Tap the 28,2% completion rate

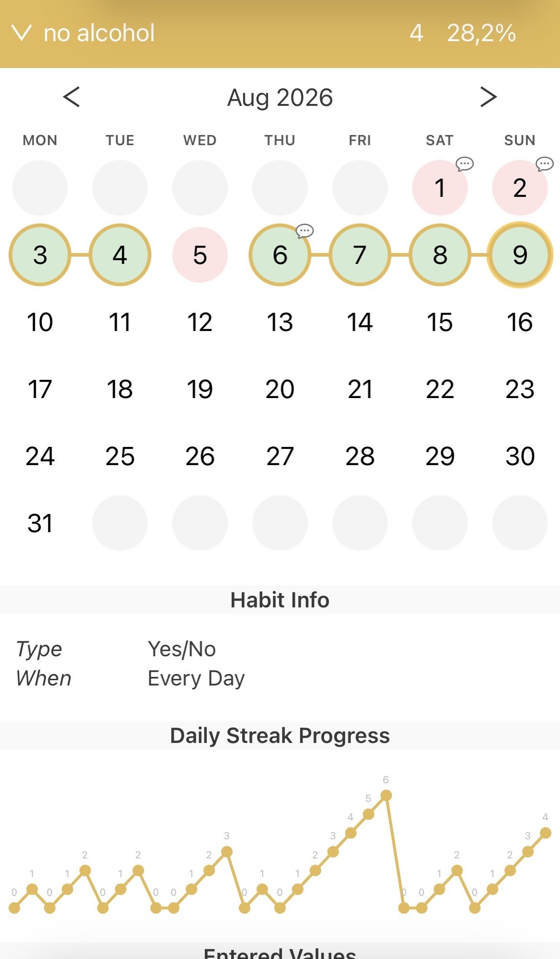pos(481,33)
